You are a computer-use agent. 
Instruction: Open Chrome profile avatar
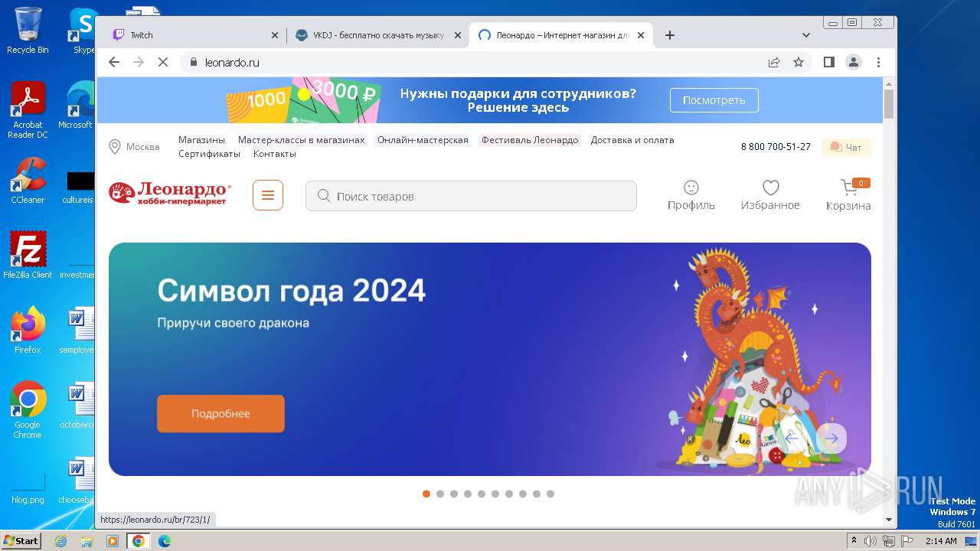(853, 62)
